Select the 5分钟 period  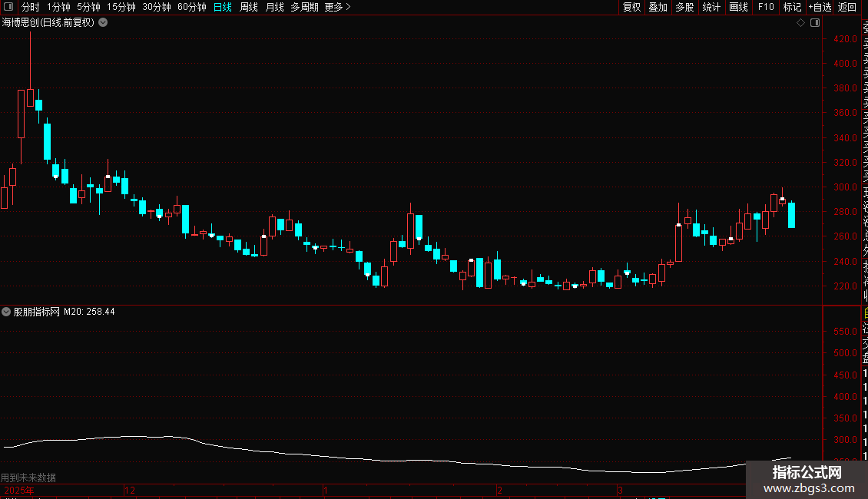88,7
